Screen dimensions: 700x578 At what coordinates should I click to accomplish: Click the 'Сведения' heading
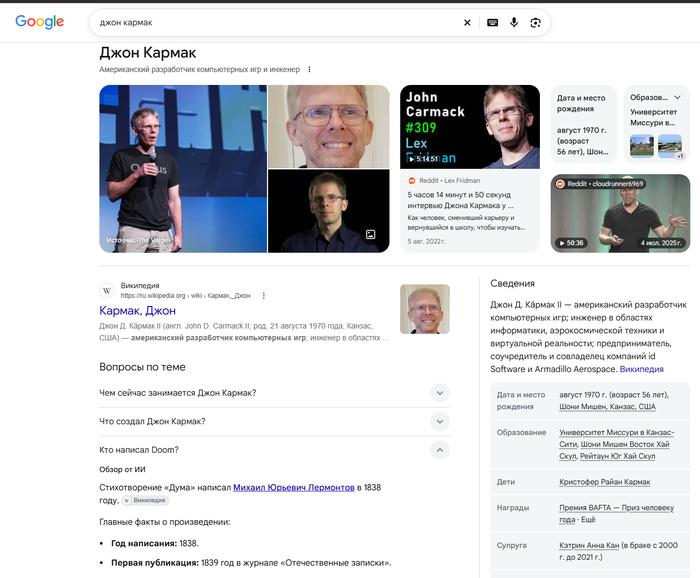[x=512, y=283]
